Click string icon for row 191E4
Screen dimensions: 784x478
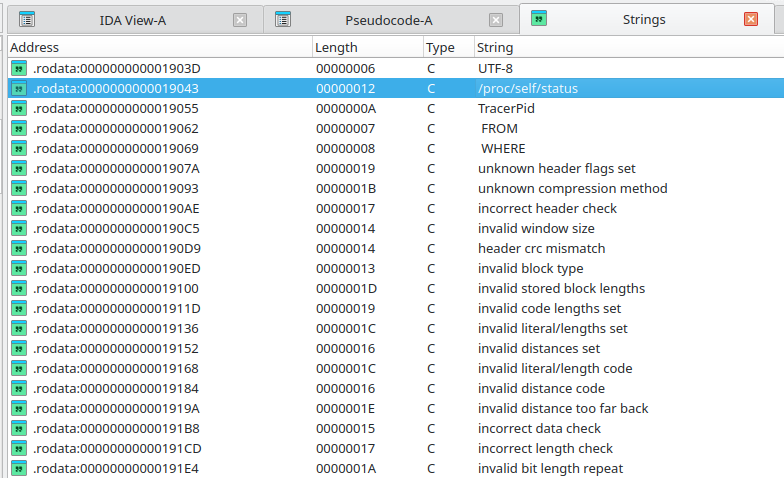pyautogui.click(x=19, y=468)
